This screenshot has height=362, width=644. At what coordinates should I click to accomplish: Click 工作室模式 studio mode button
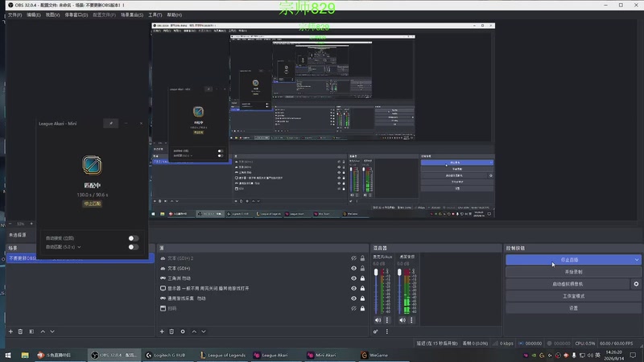pyautogui.click(x=573, y=296)
